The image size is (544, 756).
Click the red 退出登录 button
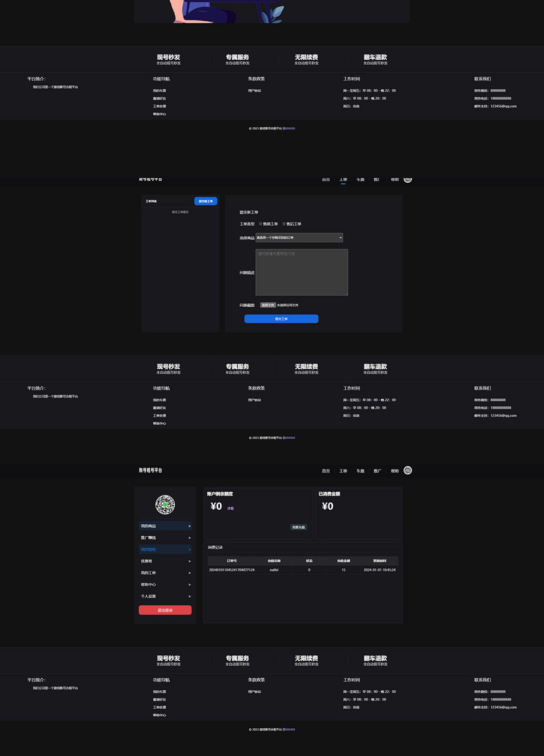165,610
